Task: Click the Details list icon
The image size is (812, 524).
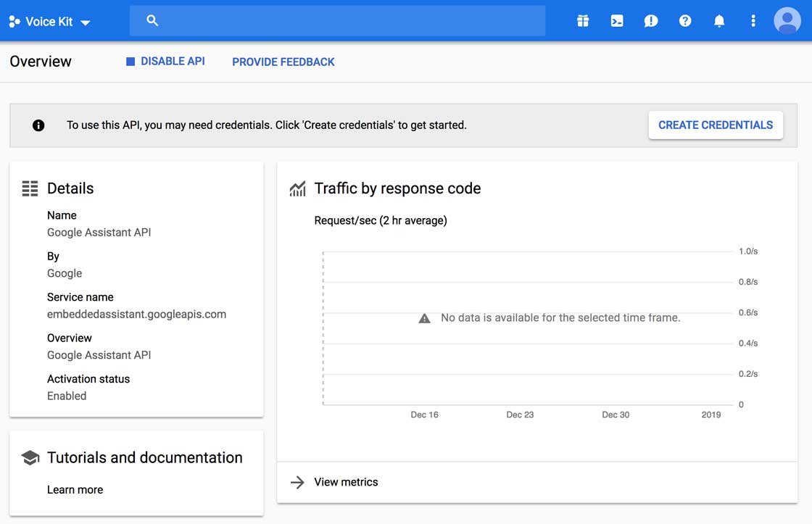Action: (x=30, y=188)
